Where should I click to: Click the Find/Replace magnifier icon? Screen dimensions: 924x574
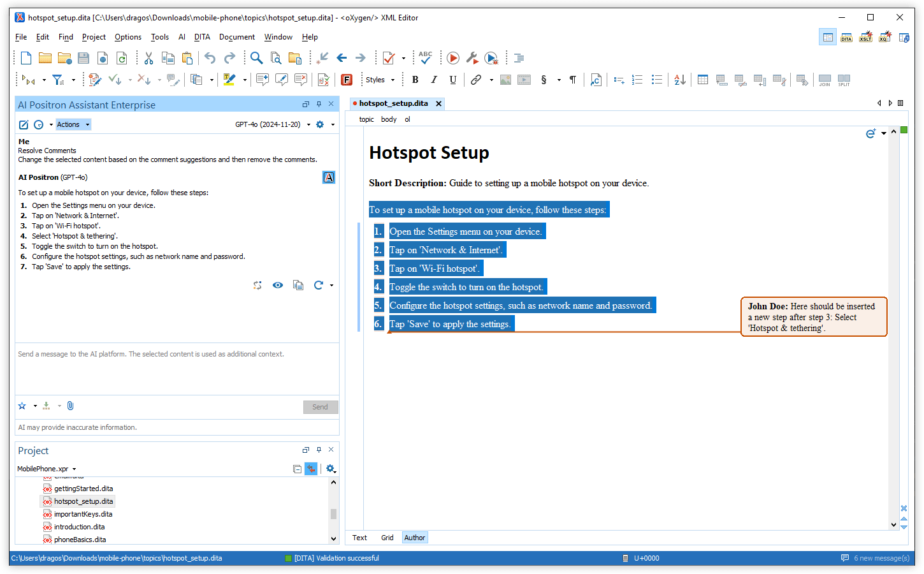click(256, 58)
